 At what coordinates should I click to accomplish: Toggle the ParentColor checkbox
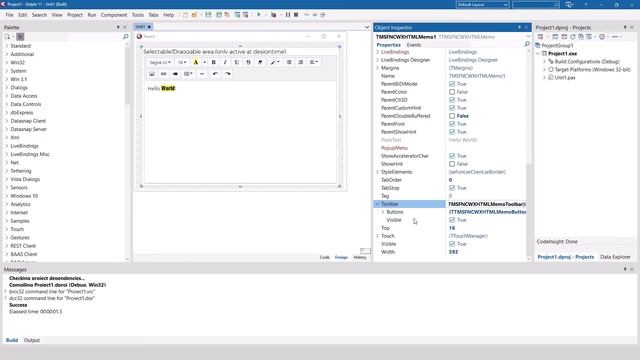[452, 92]
